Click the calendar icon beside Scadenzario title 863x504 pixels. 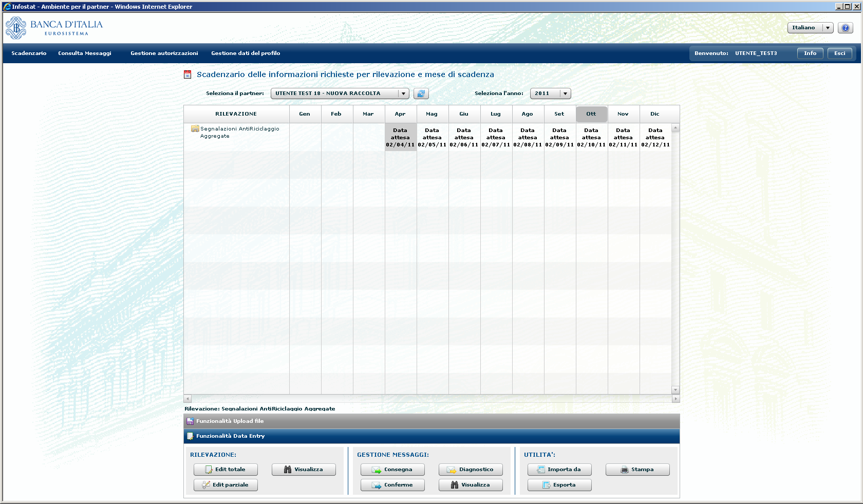click(187, 74)
